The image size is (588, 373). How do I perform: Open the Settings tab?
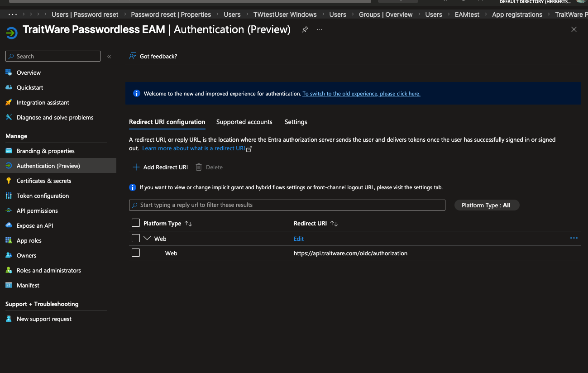coord(296,122)
